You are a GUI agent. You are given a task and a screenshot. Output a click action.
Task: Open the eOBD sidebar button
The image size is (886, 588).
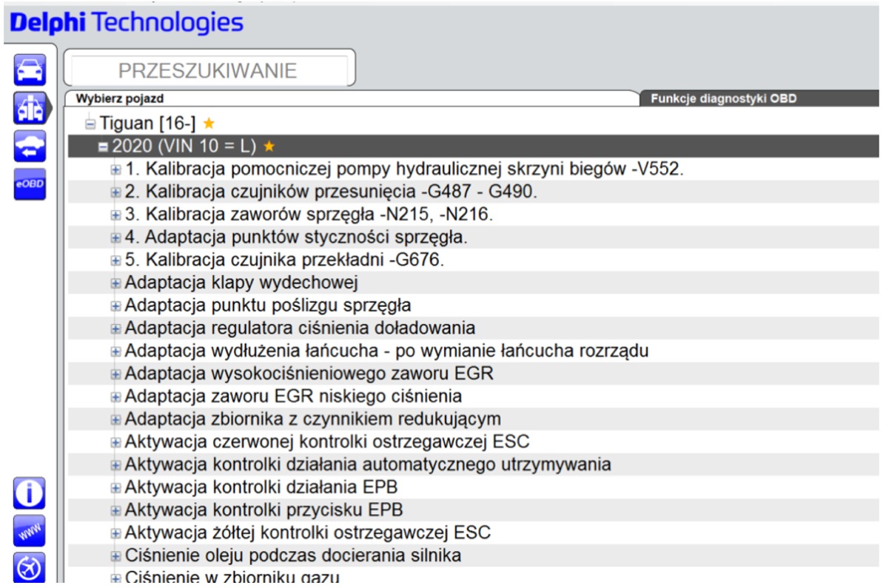30,183
